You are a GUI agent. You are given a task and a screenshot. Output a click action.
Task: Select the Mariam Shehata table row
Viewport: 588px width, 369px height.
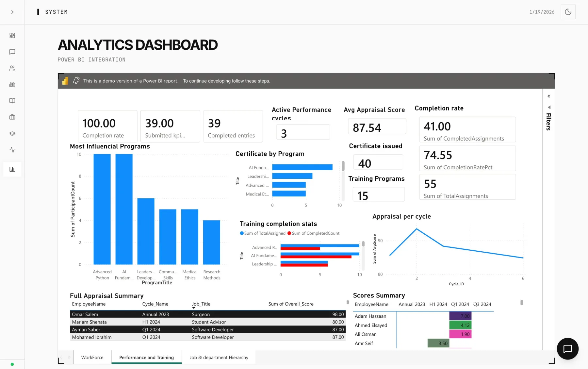point(208,322)
